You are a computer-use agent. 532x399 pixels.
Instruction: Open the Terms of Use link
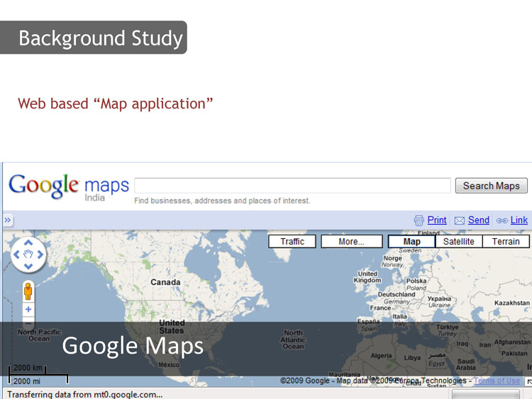497,381
